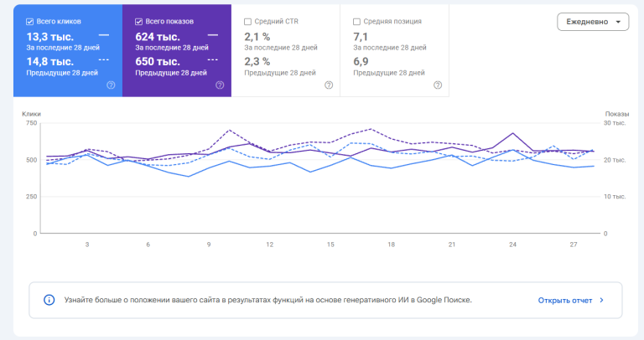Click the solid line legend beside '624 тыс.'

click(x=213, y=35)
